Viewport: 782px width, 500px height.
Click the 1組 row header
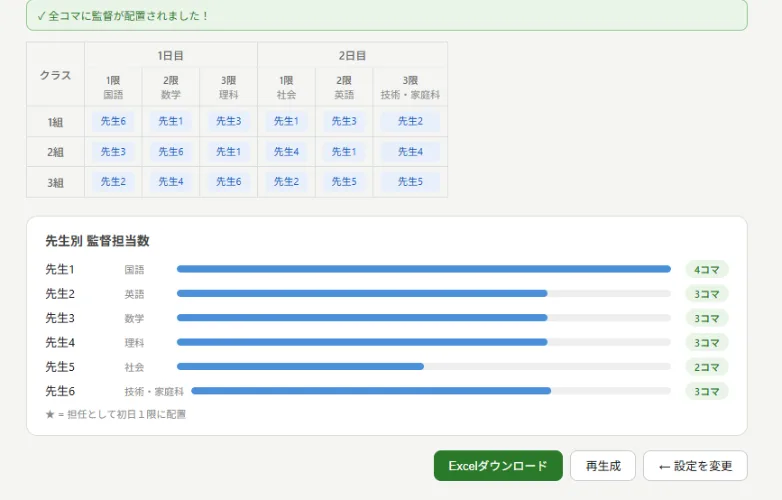pos(55,122)
